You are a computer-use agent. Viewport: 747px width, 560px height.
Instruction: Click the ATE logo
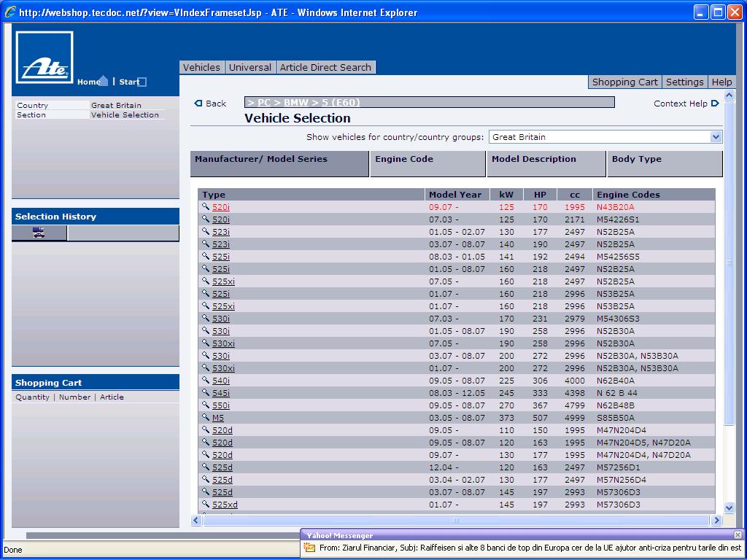[44, 58]
